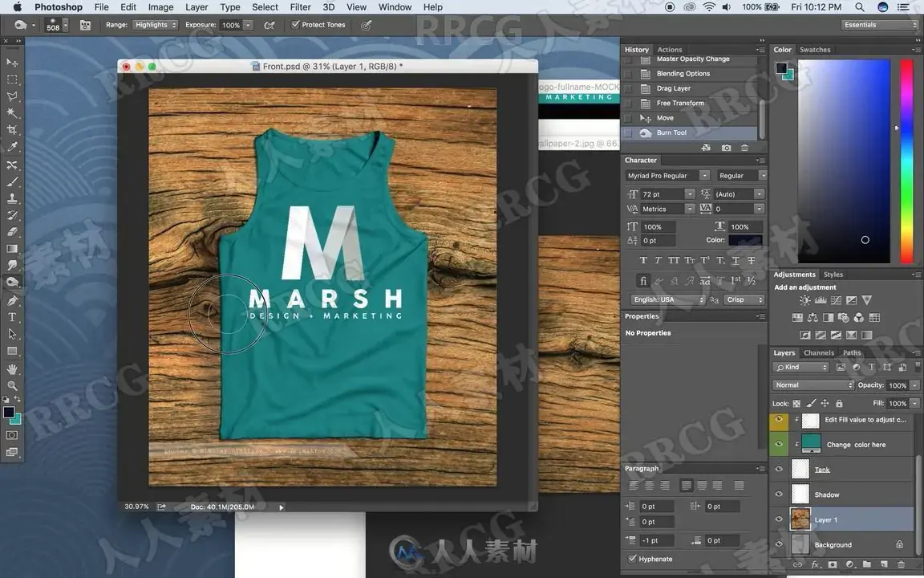Add a layer style fx icon
The height and width of the screenshot is (578, 924).
coord(816,564)
